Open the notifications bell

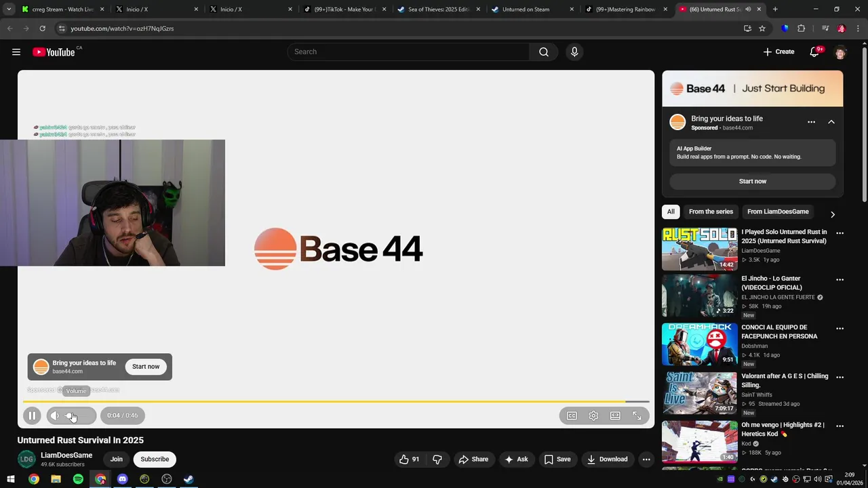[814, 52]
